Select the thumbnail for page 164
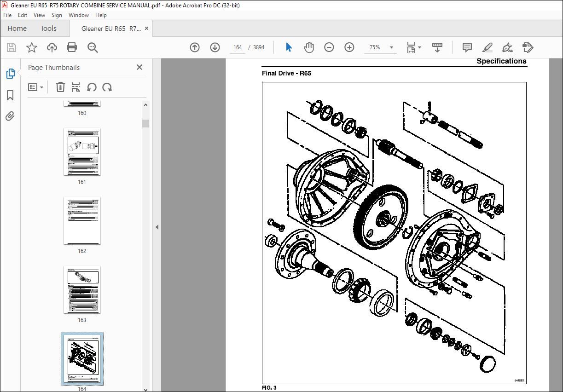The height and width of the screenshot is (392, 563). tap(82, 358)
